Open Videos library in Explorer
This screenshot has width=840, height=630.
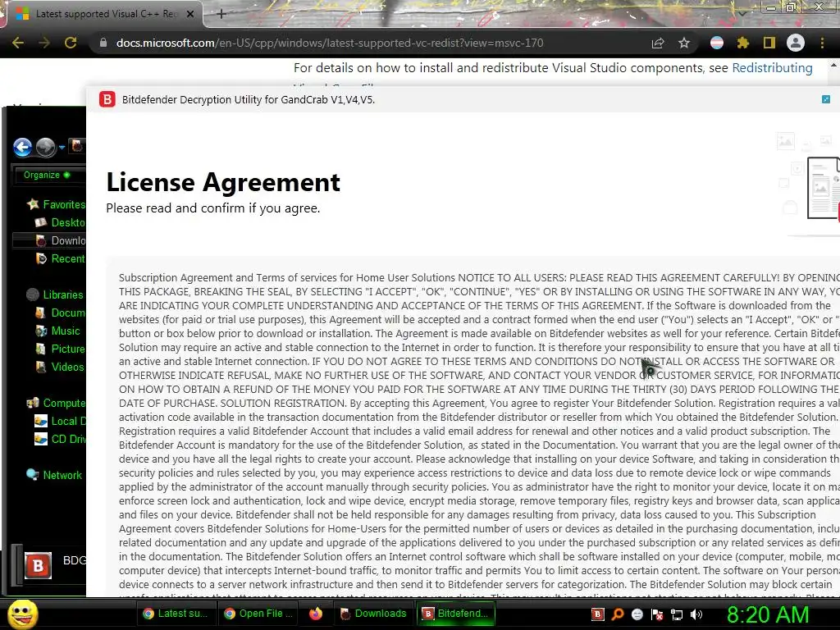[59, 367]
